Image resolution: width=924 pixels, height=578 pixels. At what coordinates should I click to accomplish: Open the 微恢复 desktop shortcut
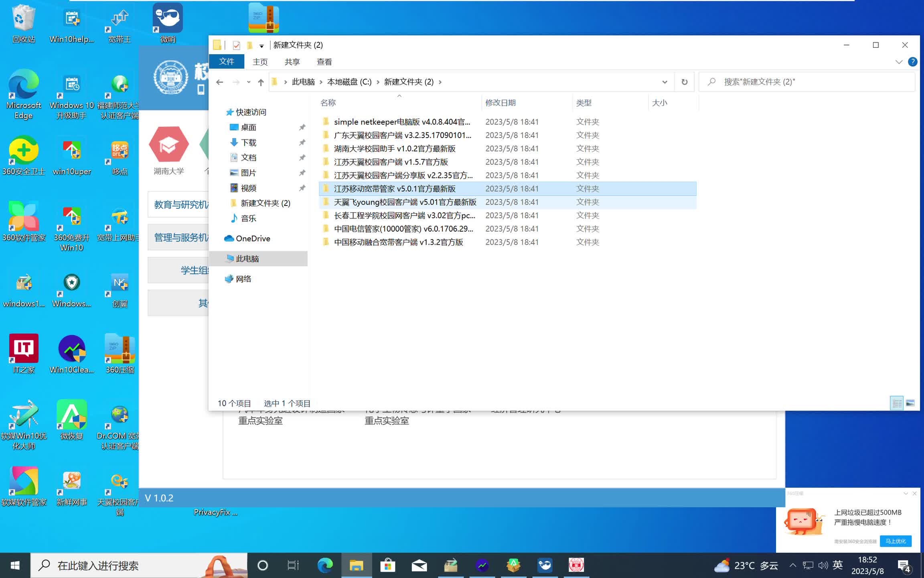pos(72,420)
